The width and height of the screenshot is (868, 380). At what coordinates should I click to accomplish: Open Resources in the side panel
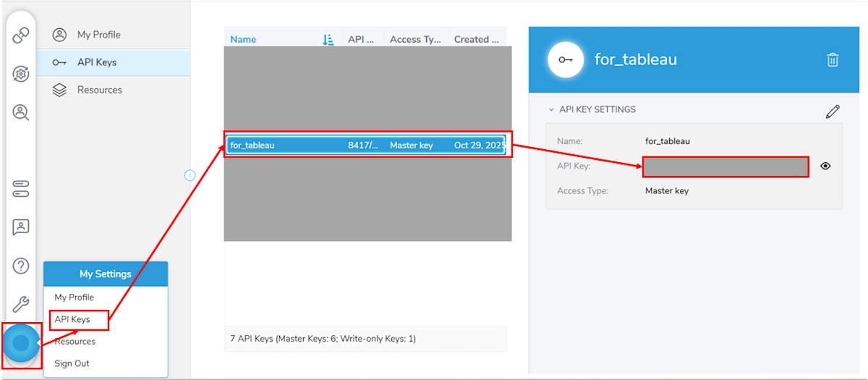pyautogui.click(x=100, y=90)
